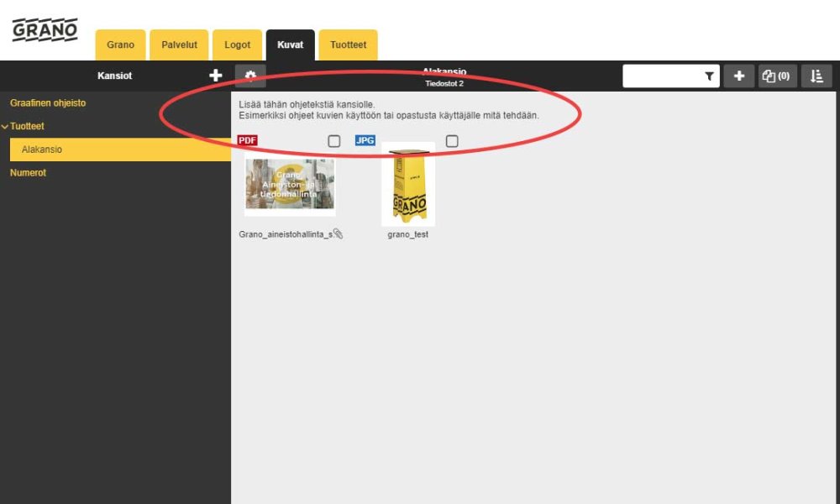Click the Grano logo
Viewport: 840px width, 504px height.
[x=45, y=30]
